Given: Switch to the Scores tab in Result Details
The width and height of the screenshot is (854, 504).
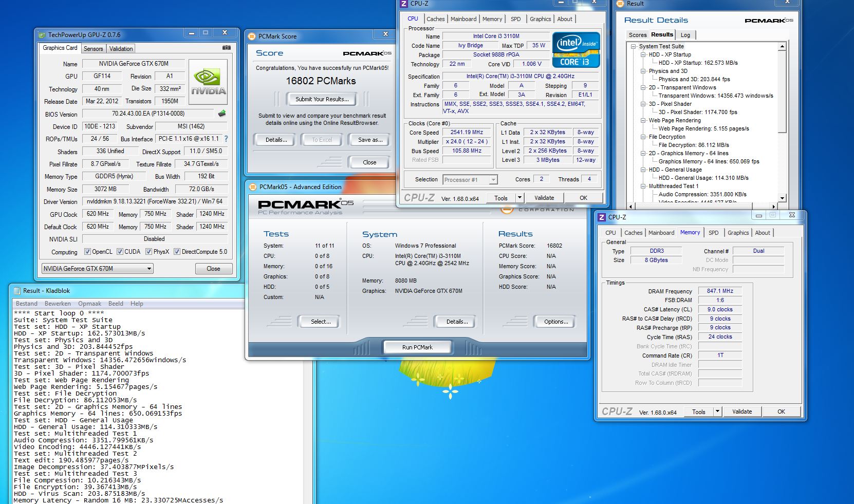Looking at the screenshot, I should pos(637,35).
